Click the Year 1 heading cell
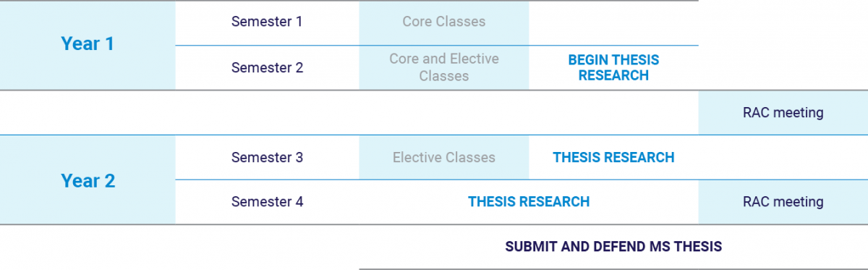Image resolution: width=868 pixels, height=270 pixels. (x=88, y=45)
